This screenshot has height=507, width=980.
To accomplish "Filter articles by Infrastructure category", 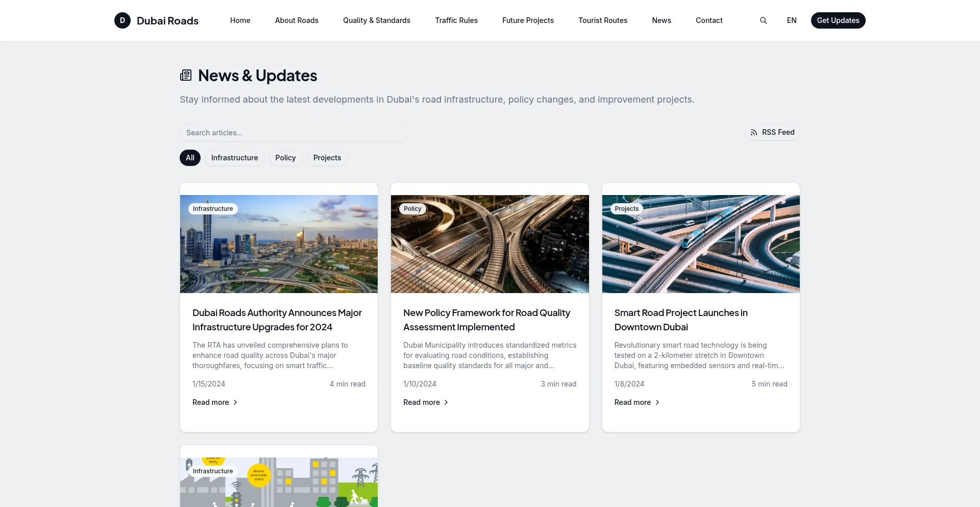I will pos(234,158).
